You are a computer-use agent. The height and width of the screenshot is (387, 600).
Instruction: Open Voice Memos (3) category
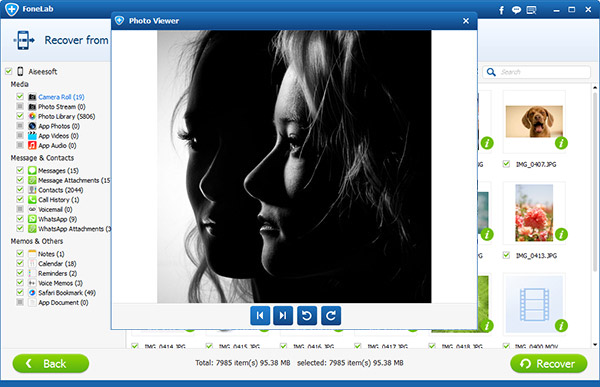[x=60, y=283]
